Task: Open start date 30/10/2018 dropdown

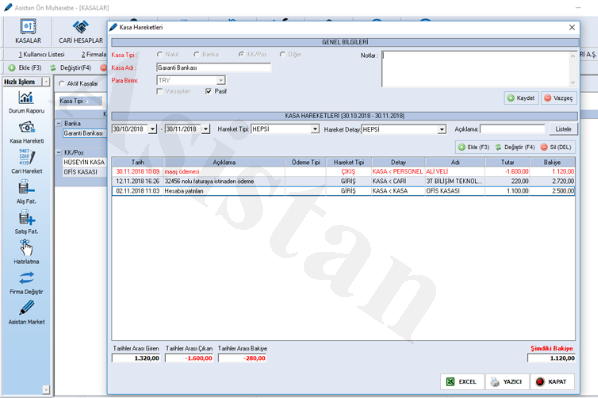Action: pos(152,129)
